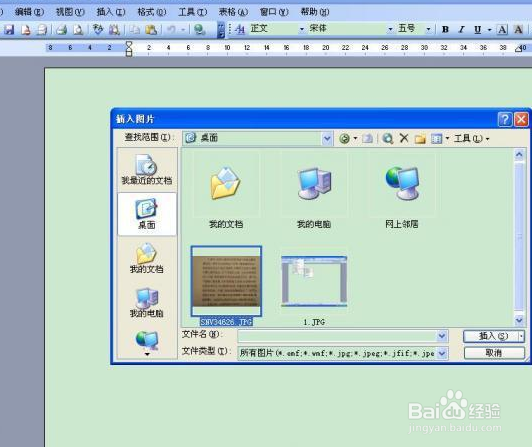Open the Help 帮助 menu
The image size is (532, 447).
[x=315, y=12]
